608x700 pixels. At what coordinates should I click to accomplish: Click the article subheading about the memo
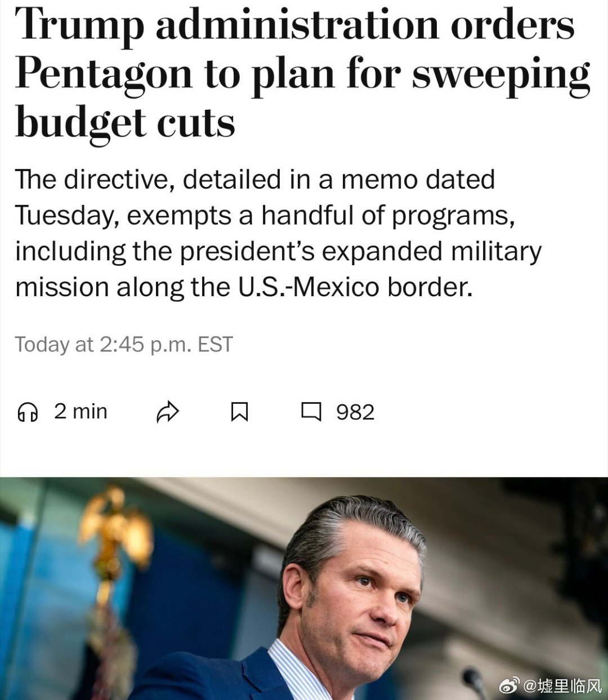278,233
